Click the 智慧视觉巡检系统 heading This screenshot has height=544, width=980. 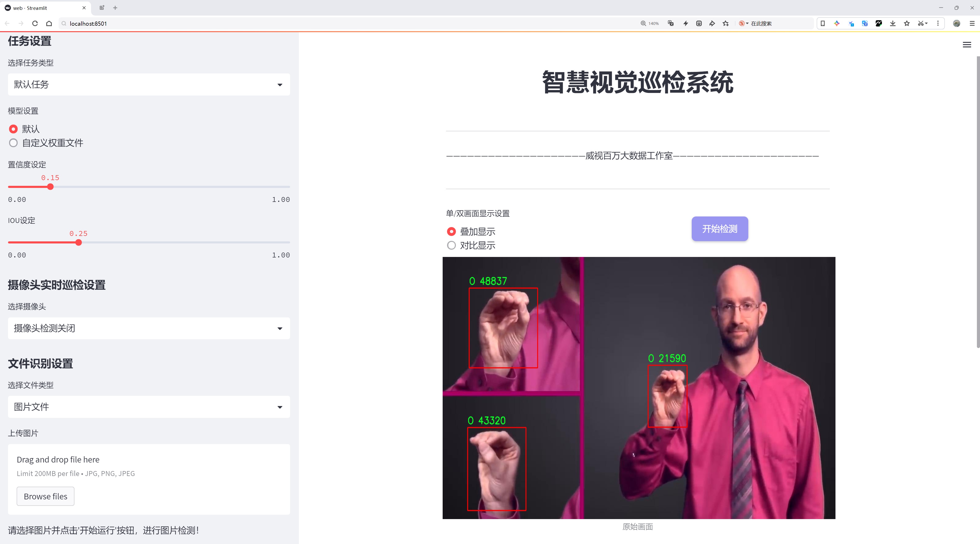(x=638, y=82)
